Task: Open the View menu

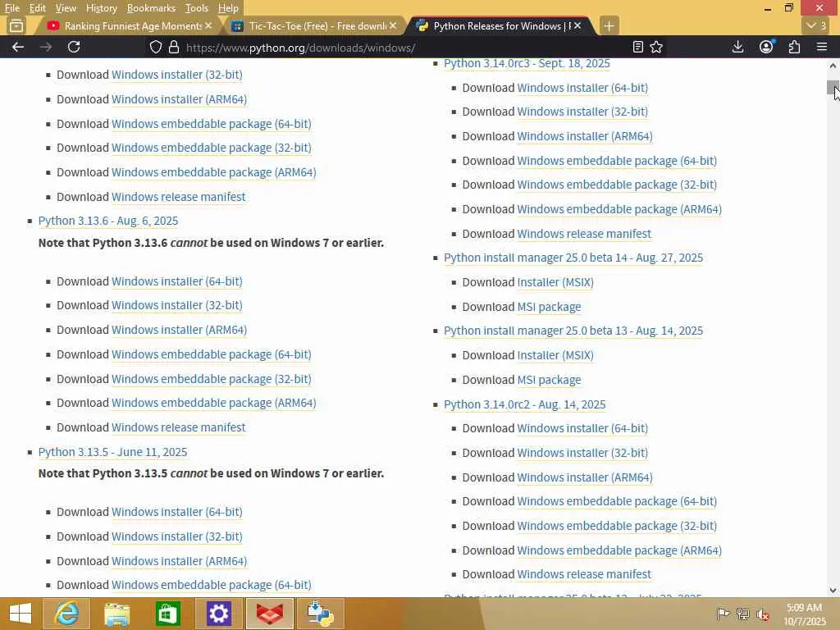Action: coord(66,8)
